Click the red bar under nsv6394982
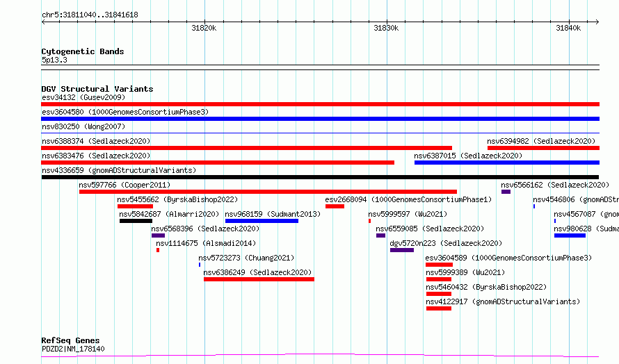This screenshot has width=619, height=364. tap(543, 148)
